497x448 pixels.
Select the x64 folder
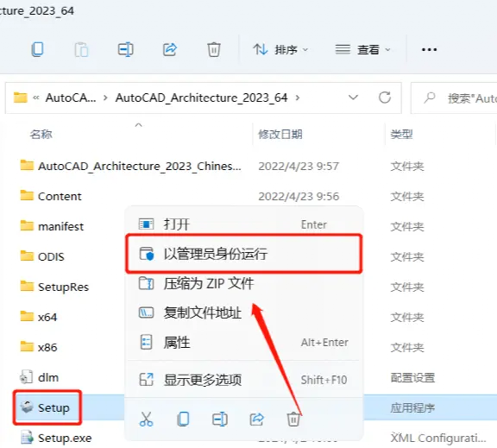(x=47, y=318)
